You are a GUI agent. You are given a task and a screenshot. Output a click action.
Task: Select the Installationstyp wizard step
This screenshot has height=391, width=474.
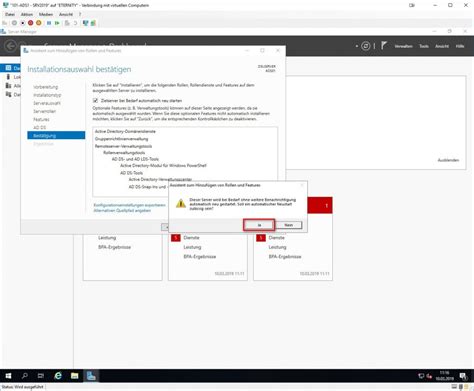point(47,95)
